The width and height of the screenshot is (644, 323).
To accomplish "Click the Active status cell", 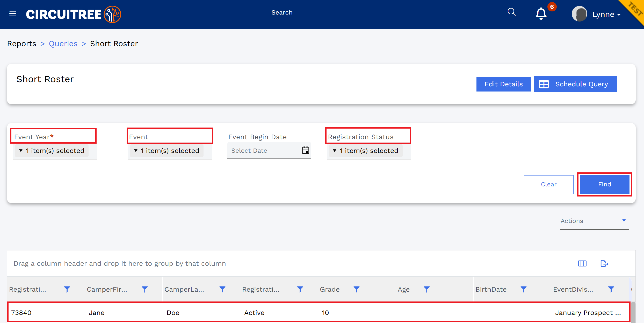I will click(x=254, y=313).
